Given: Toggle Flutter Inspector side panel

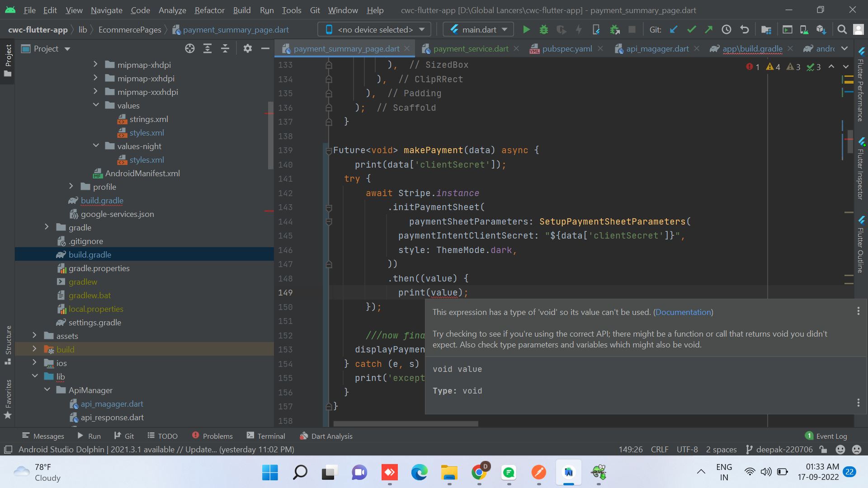Looking at the screenshot, I should 861,169.
